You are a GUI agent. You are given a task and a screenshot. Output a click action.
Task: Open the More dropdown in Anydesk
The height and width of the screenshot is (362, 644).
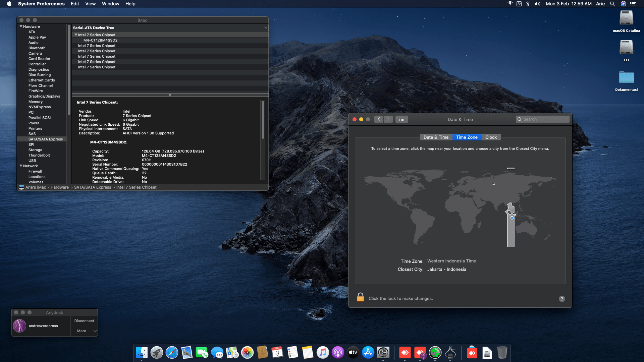[x=84, y=331]
